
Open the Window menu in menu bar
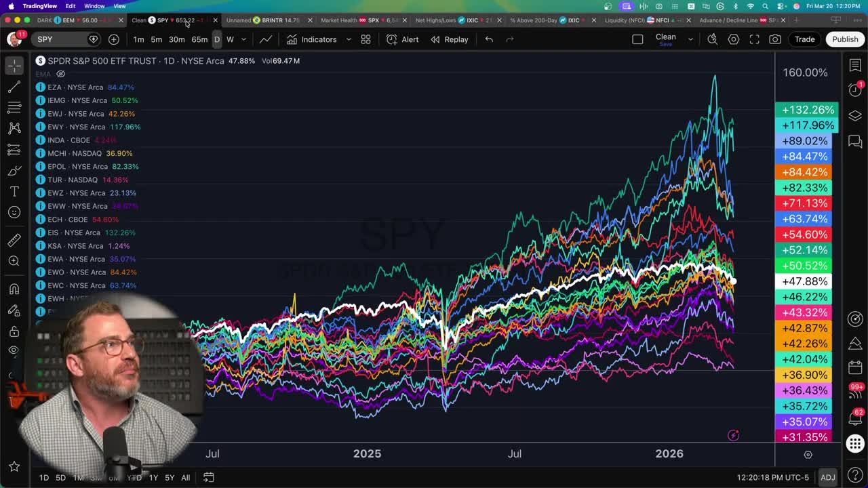tap(94, 6)
